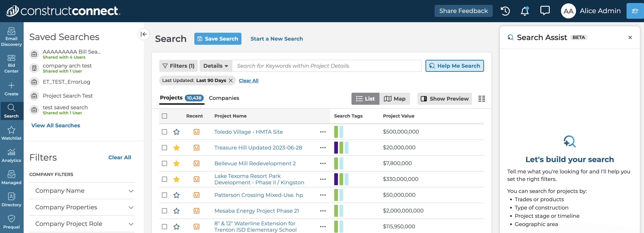This screenshot has height=233, width=644.
Task: Open the Filters (1) panel button
Action: click(178, 66)
